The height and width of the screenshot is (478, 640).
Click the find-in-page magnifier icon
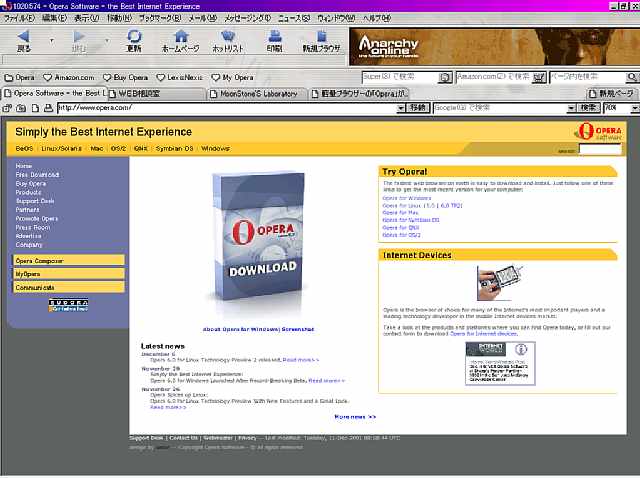coord(632,77)
